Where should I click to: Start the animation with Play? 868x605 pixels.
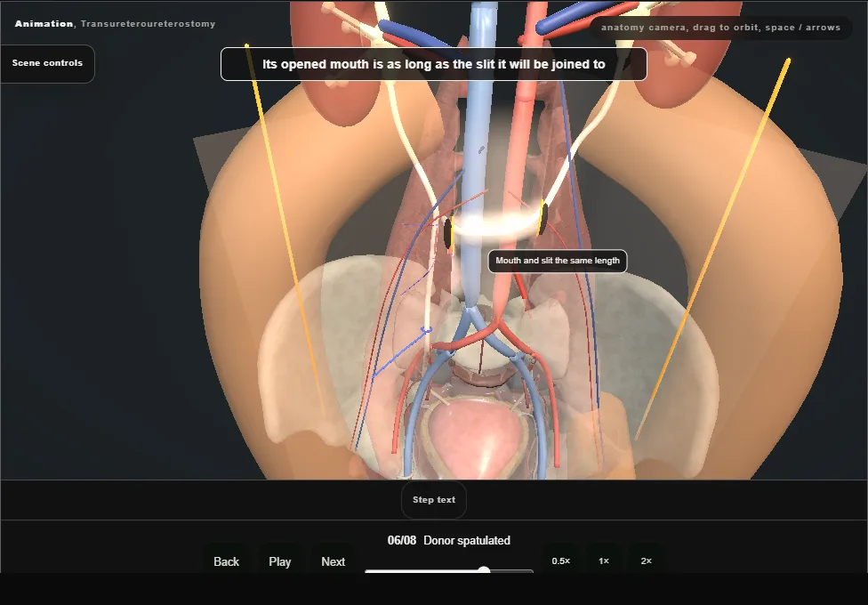(x=279, y=561)
